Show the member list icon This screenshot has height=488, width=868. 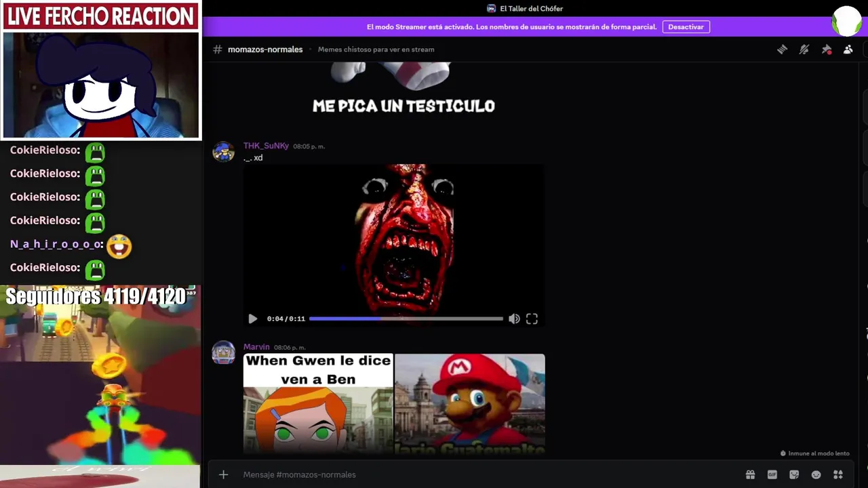tap(848, 49)
